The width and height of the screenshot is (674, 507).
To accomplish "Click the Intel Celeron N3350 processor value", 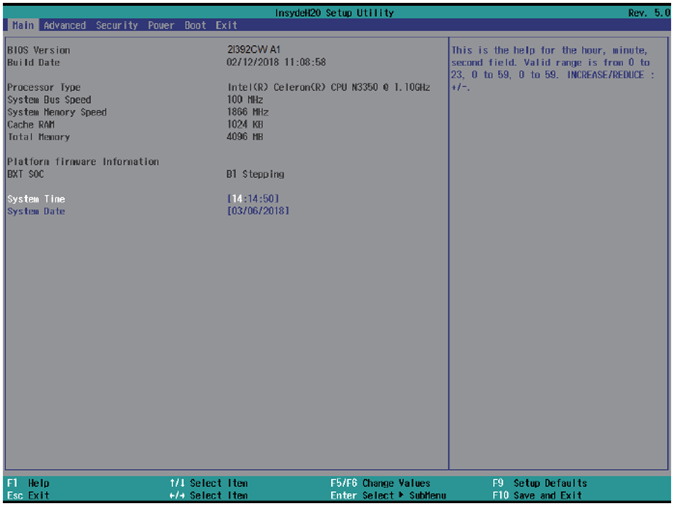I will click(329, 87).
